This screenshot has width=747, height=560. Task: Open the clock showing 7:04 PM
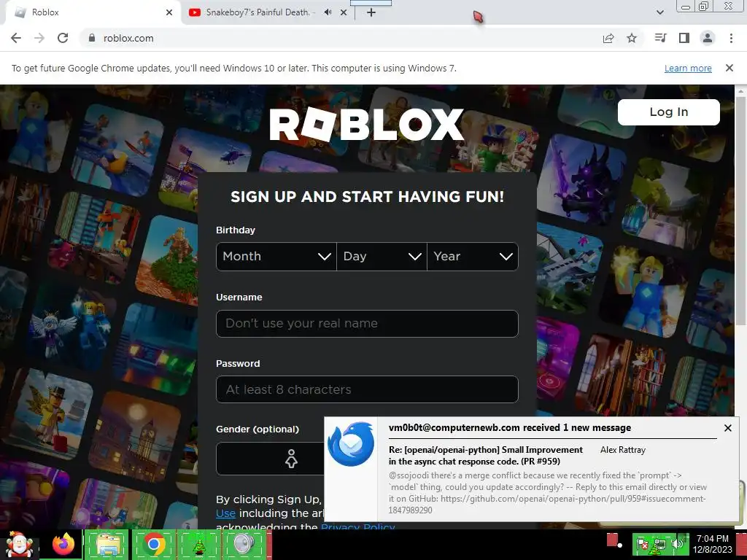(x=712, y=544)
